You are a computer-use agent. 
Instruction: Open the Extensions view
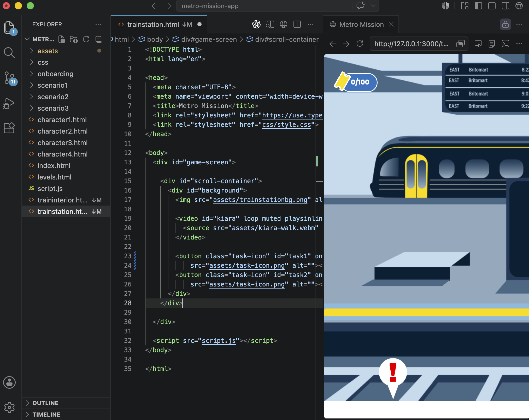point(9,128)
